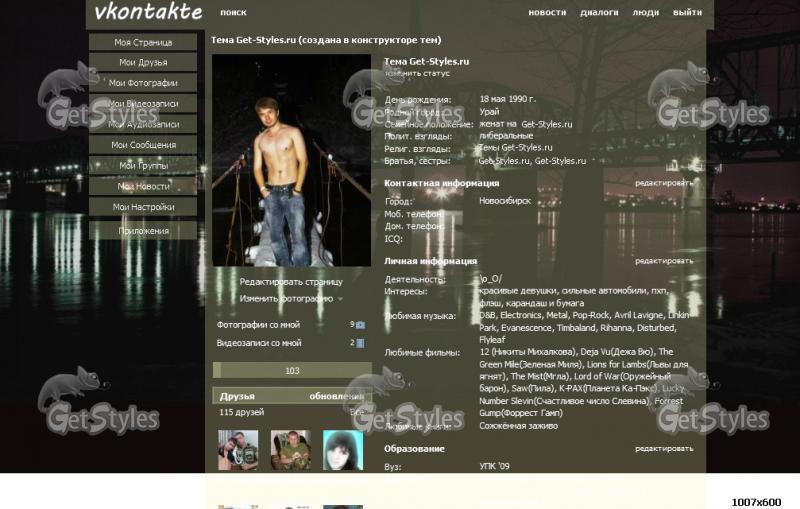Screen dimensions: 800x509
Task: Open the first friend thumbnail
Action: [x=238, y=450]
